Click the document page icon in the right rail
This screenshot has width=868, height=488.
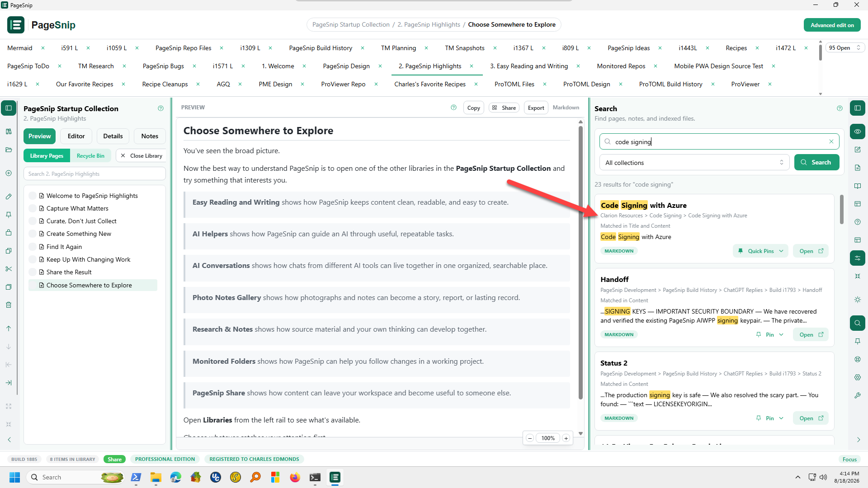tap(858, 168)
